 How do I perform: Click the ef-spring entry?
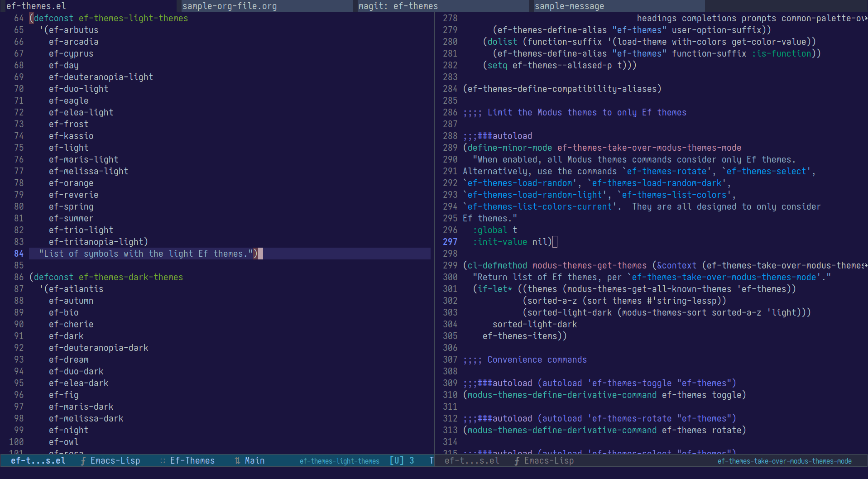click(x=71, y=206)
